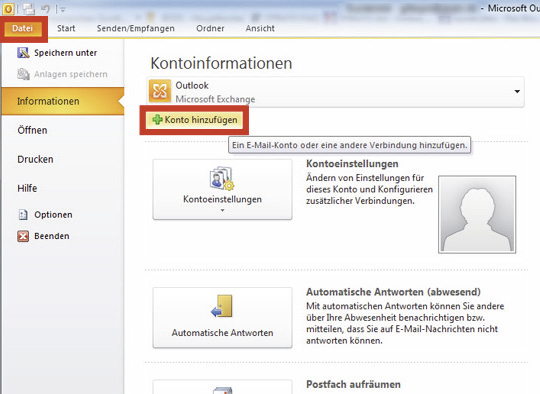Image resolution: width=540 pixels, height=394 pixels.
Task: Select the Ordner ribbon tab
Action: coord(210,29)
